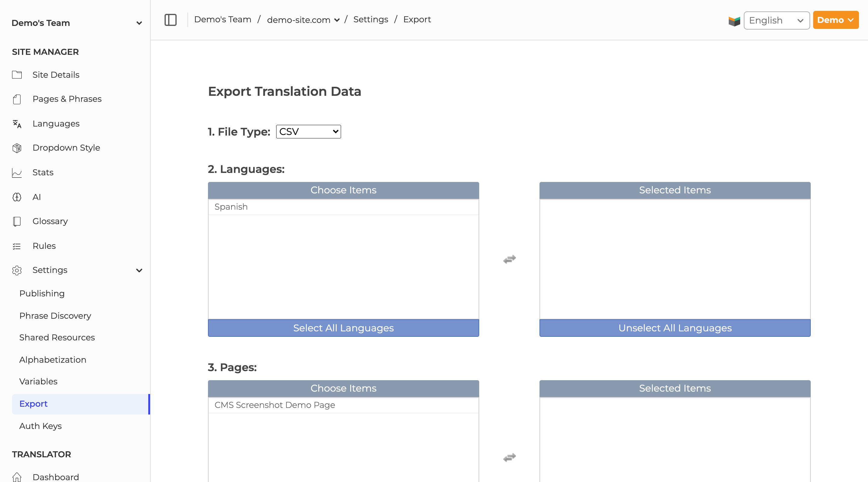Click Demo's Team breadcrumb link

223,20
